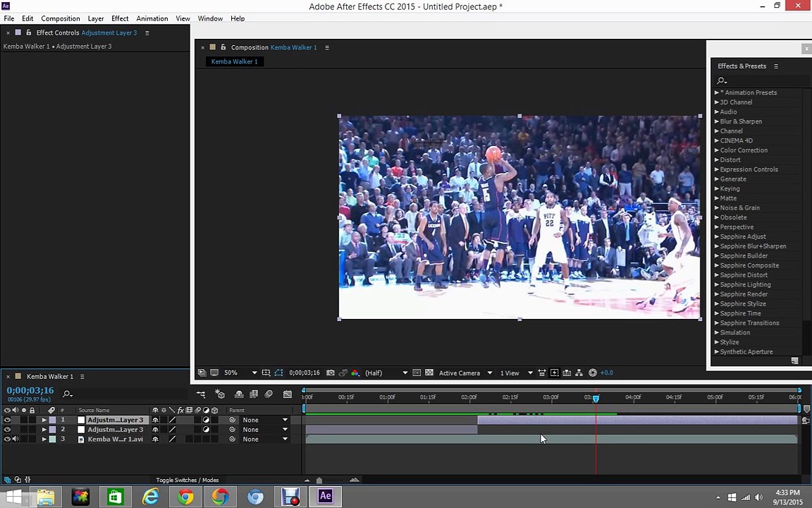Open the 1 View layout dropdown

(516, 373)
